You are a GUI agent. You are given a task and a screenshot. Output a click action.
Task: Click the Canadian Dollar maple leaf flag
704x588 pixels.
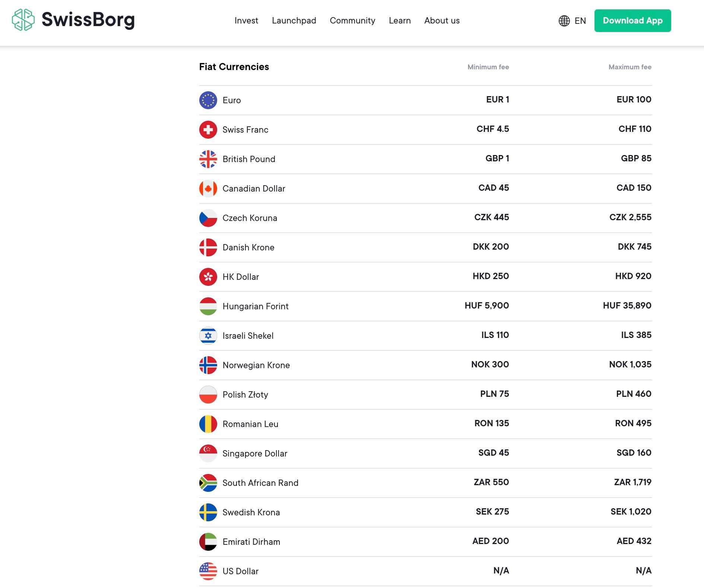[208, 189]
